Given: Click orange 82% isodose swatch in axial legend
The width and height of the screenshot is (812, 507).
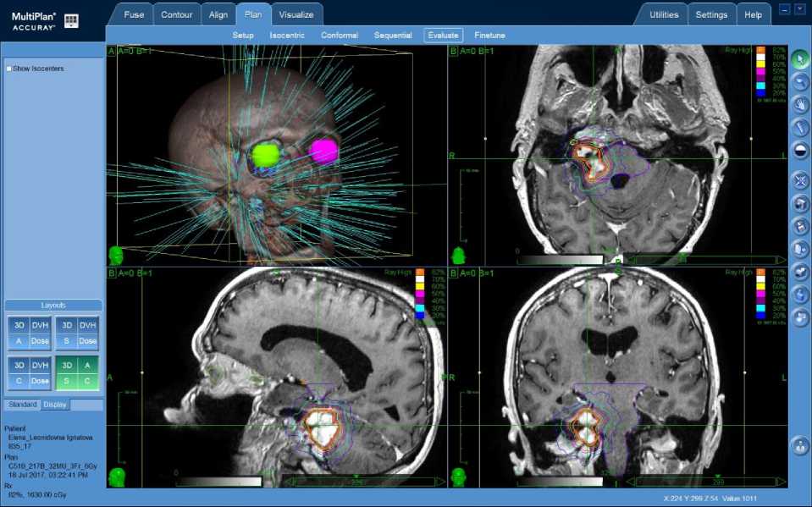Looking at the screenshot, I should (760, 50).
